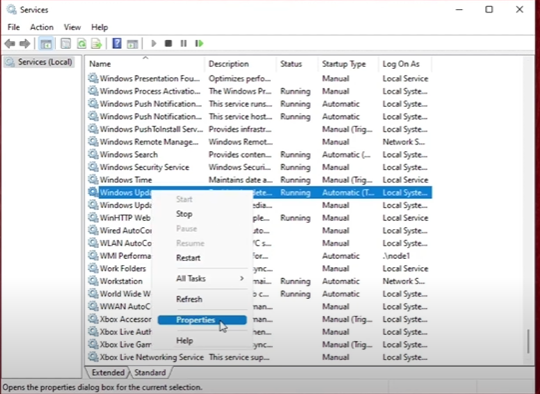
Task: Select Xbox Live Networking Service row
Action: coord(259,357)
